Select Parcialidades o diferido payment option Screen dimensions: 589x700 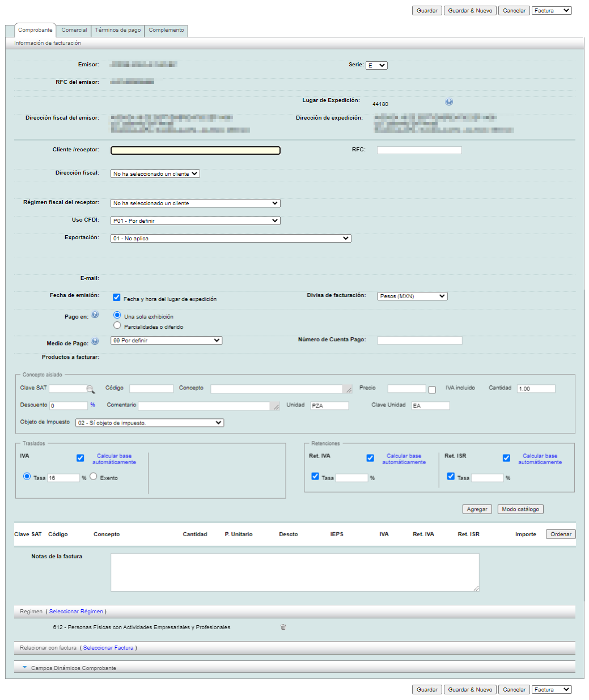[117, 326]
